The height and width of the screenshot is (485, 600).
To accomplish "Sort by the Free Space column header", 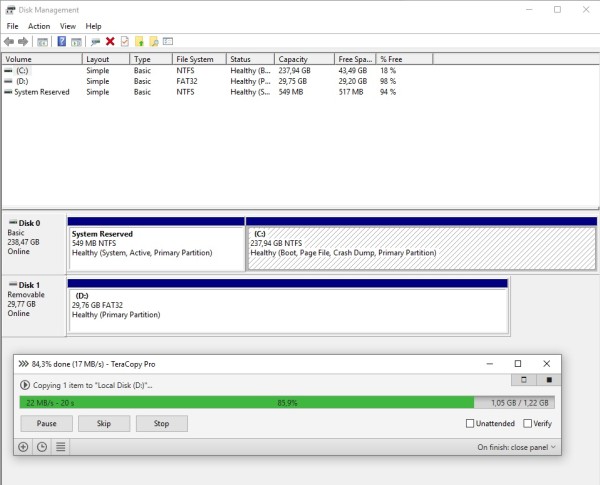I will coord(355,59).
